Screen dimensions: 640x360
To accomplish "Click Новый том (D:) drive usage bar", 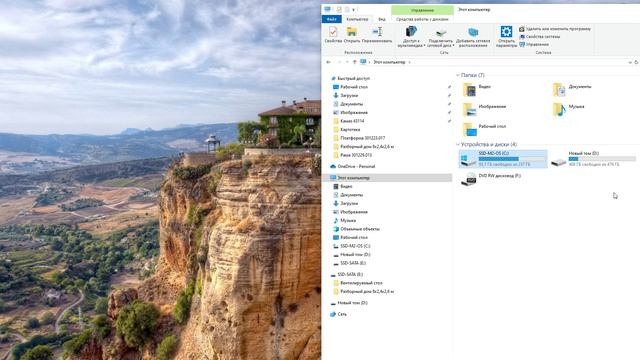I will coord(602,159).
